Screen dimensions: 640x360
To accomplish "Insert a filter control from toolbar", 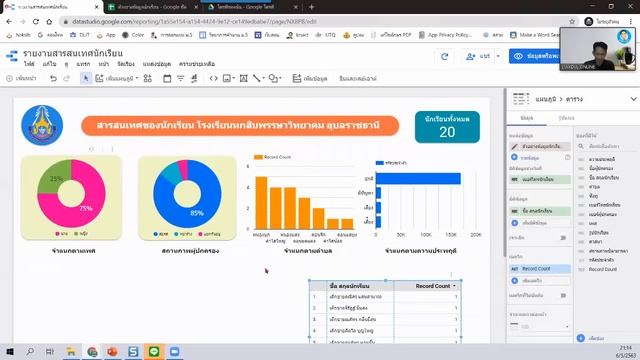I will 180,78.
